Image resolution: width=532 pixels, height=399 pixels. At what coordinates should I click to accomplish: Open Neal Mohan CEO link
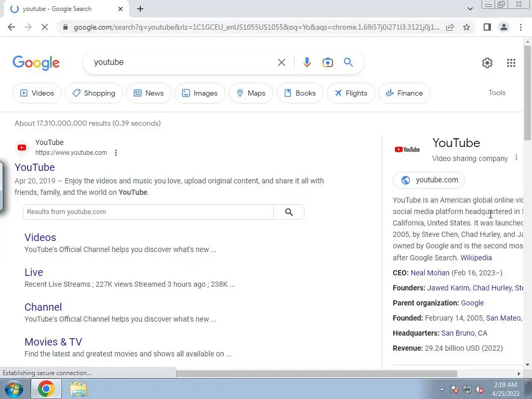pyautogui.click(x=430, y=273)
